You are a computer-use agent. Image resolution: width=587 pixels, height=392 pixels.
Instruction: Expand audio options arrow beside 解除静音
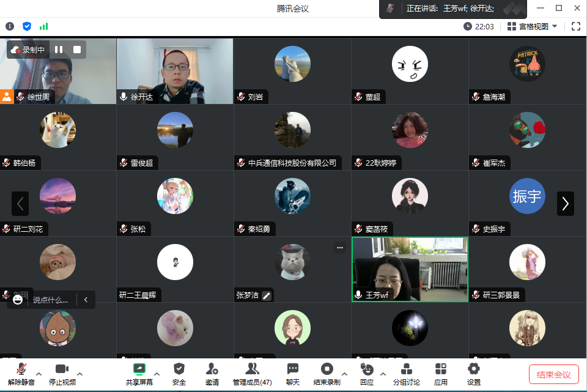pyautogui.click(x=39, y=374)
